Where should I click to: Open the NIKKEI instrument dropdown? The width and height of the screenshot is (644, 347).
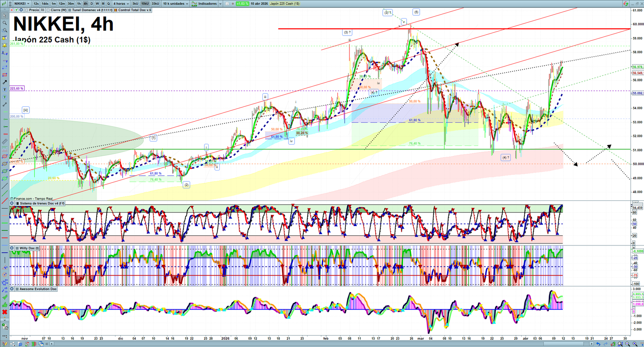click(22, 4)
